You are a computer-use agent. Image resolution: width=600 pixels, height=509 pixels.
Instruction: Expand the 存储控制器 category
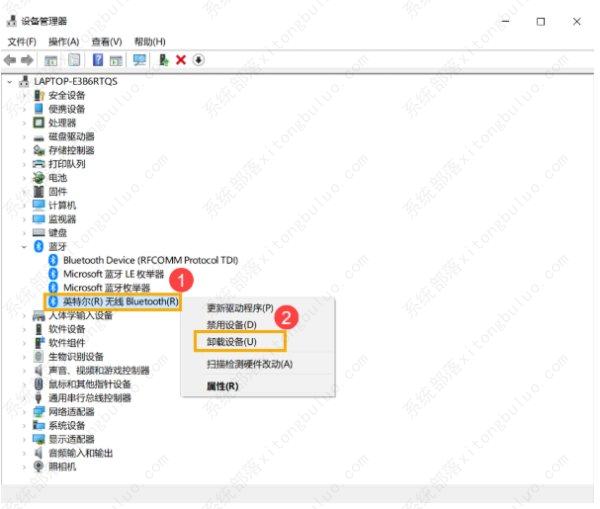pos(24,150)
